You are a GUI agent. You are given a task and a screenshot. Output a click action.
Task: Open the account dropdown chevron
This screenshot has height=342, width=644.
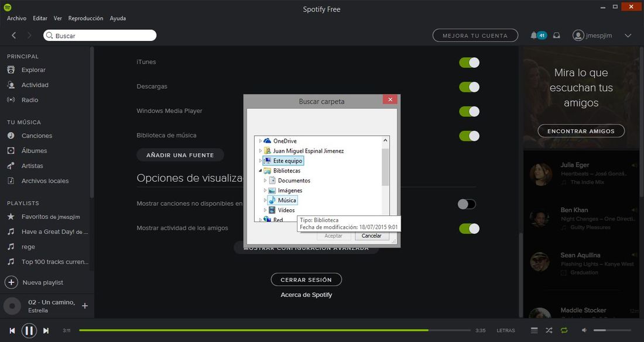point(628,36)
